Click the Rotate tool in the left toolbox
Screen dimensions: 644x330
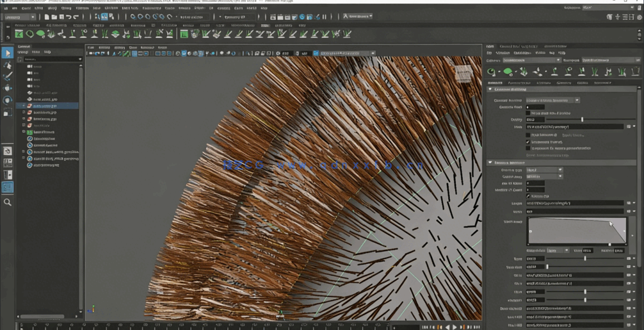(x=8, y=100)
